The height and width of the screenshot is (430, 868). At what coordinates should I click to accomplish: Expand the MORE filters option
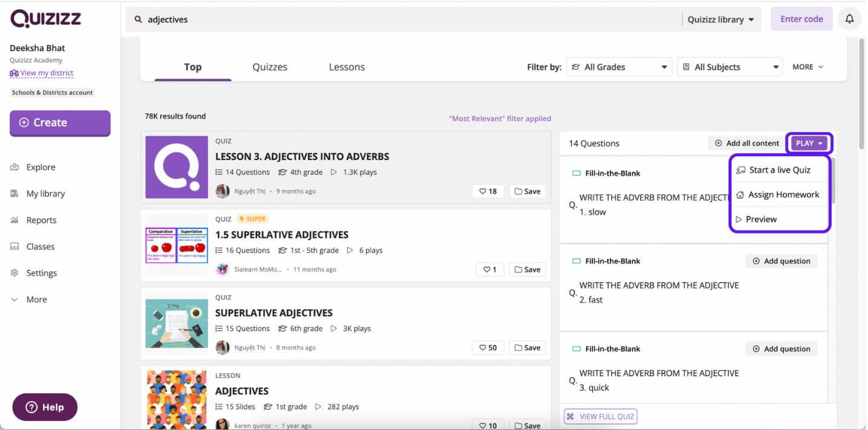808,67
